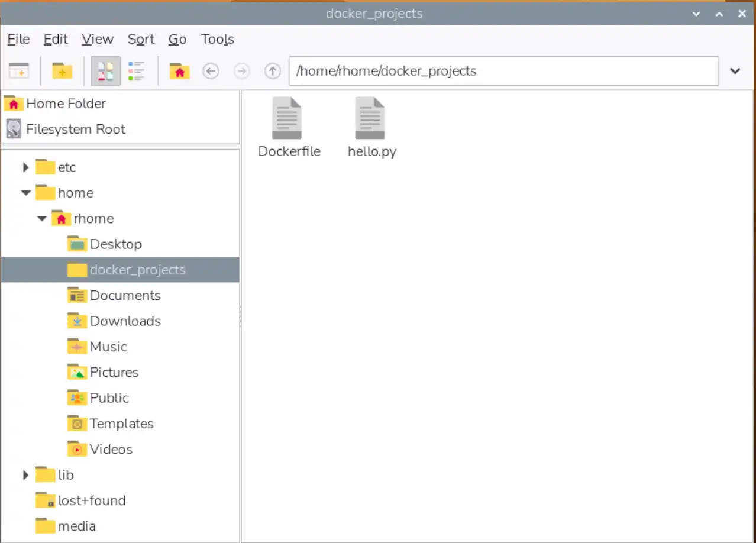Open the Sort menu
This screenshot has width=756, height=543.
[x=141, y=39]
